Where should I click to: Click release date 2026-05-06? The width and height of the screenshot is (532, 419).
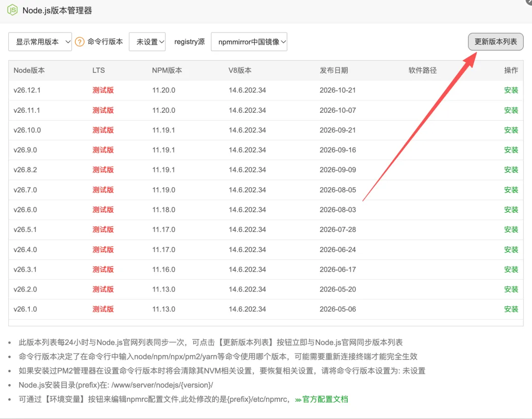337,309
